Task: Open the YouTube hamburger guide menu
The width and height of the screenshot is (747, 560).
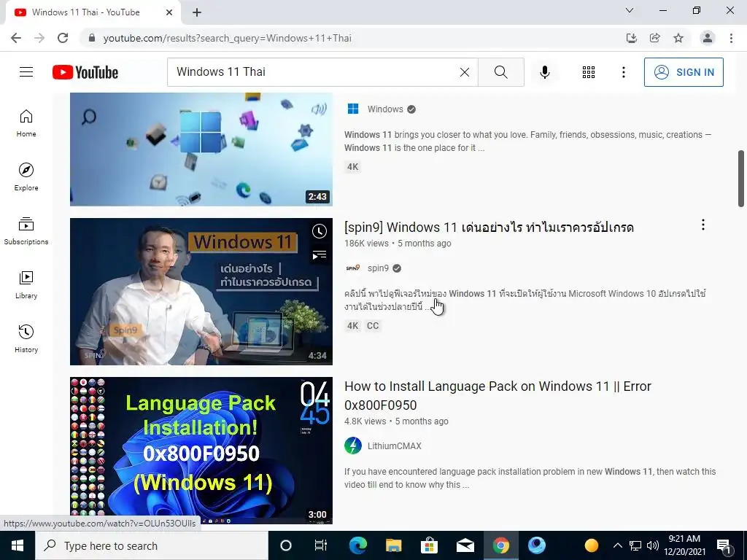Action: tap(26, 72)
